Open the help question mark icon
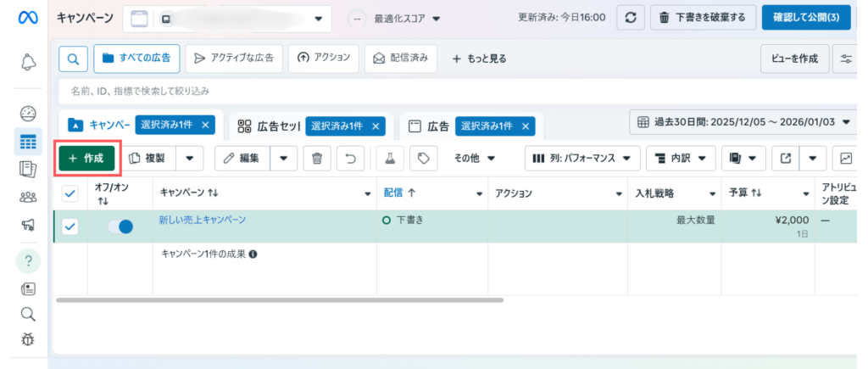The width and height of the screenshot is (868, 369). point(28,260)
